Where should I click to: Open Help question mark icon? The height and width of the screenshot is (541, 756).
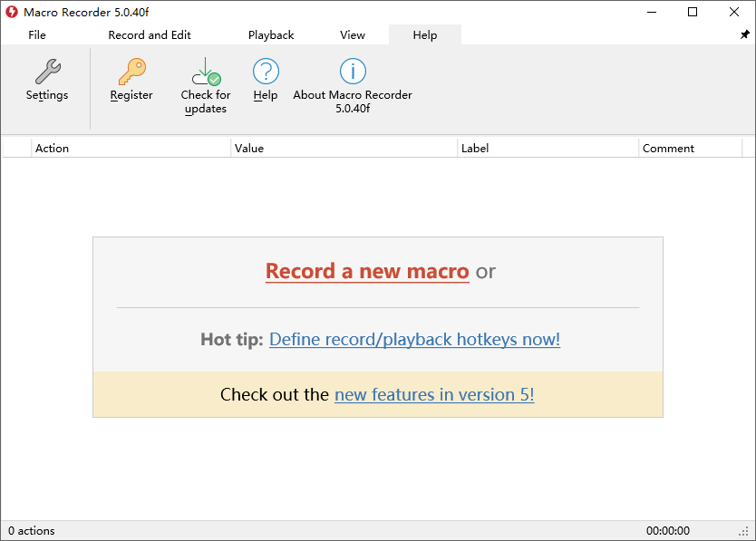(x=266, y=80)
